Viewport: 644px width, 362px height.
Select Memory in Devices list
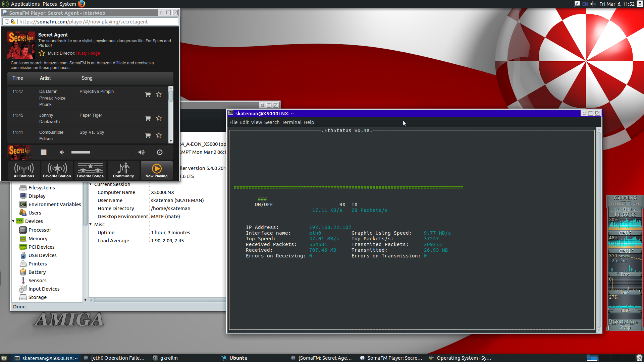(38, 239)
